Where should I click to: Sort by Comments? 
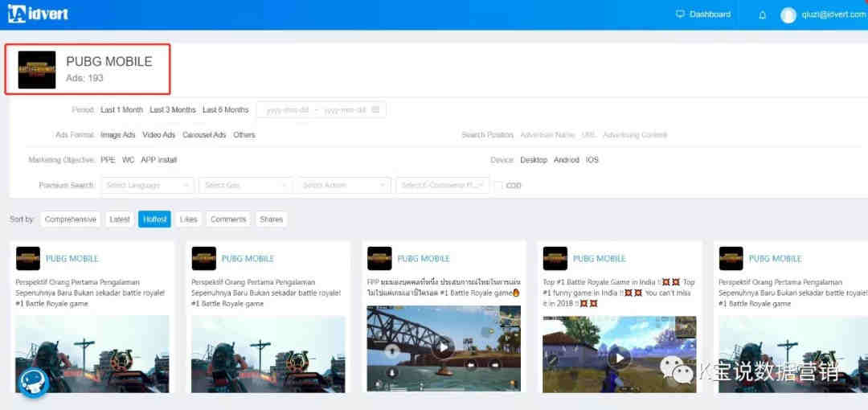(x=228, y=219)
